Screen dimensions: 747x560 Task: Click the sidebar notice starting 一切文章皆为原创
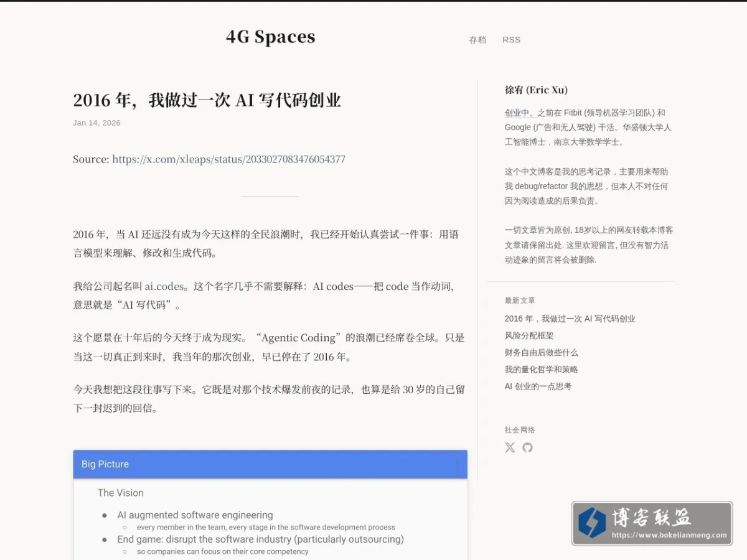tap(589, 245)
